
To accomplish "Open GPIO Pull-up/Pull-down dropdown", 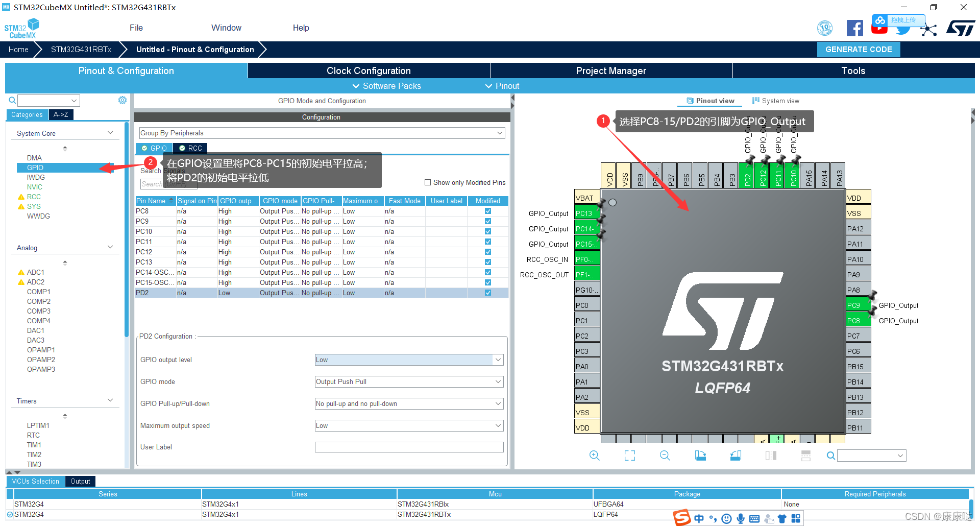I will (x=409, y=403).
